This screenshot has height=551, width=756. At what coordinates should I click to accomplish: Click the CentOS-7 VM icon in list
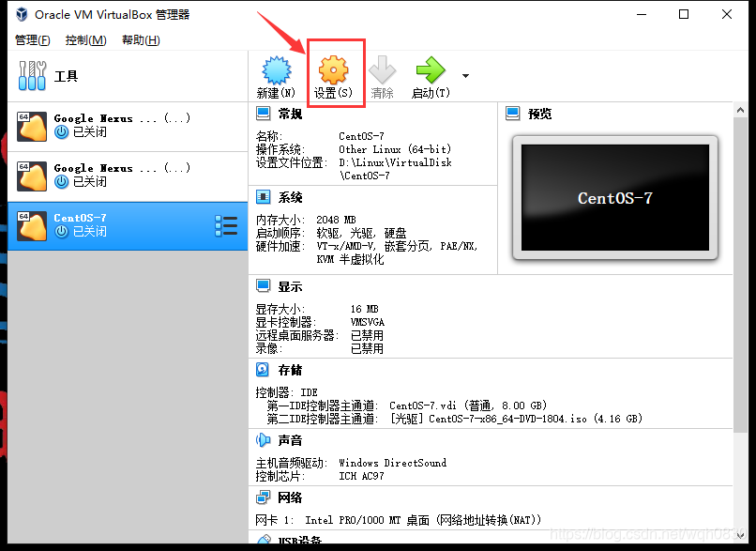pos(32,226)
